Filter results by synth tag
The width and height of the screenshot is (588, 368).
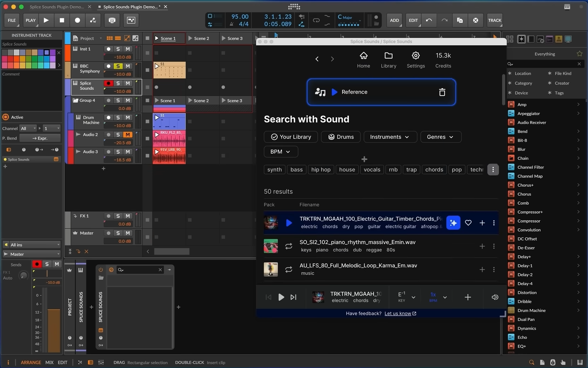click(x=274, y=170)
